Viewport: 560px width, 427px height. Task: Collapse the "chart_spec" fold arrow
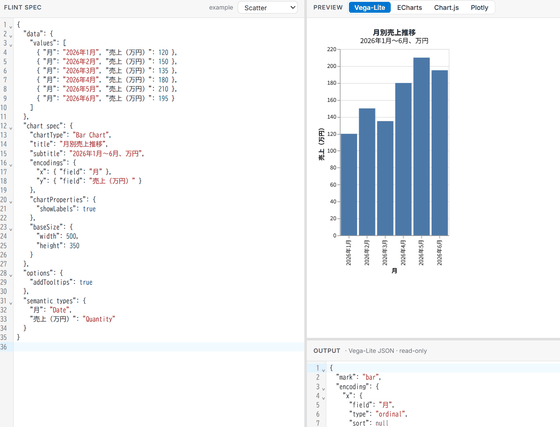11,128
